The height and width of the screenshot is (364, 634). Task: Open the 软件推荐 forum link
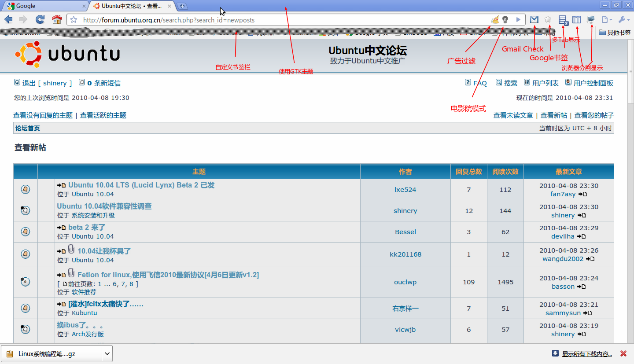click(x=84, y=292)
